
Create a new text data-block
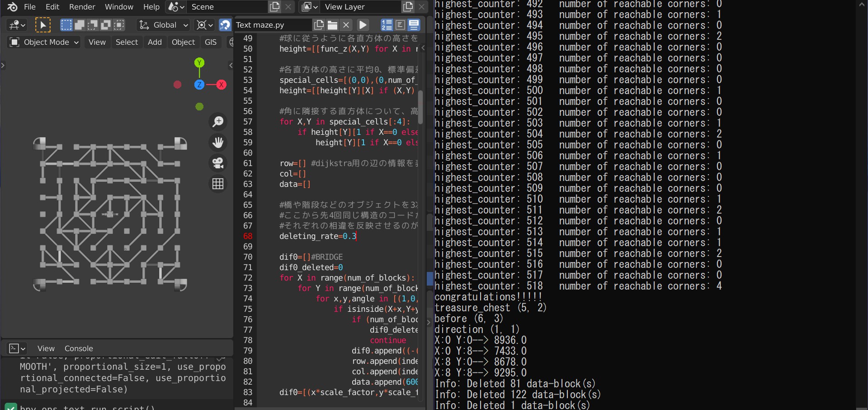[x=319, y=25]
